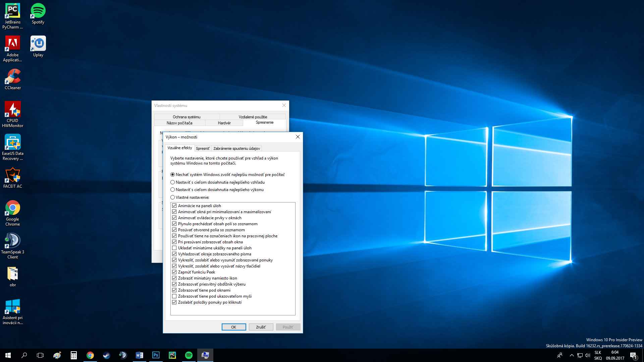Open Zabránenie spusteniu údajov tab
This screenshot has height=362, width=644.
point(236,148)
